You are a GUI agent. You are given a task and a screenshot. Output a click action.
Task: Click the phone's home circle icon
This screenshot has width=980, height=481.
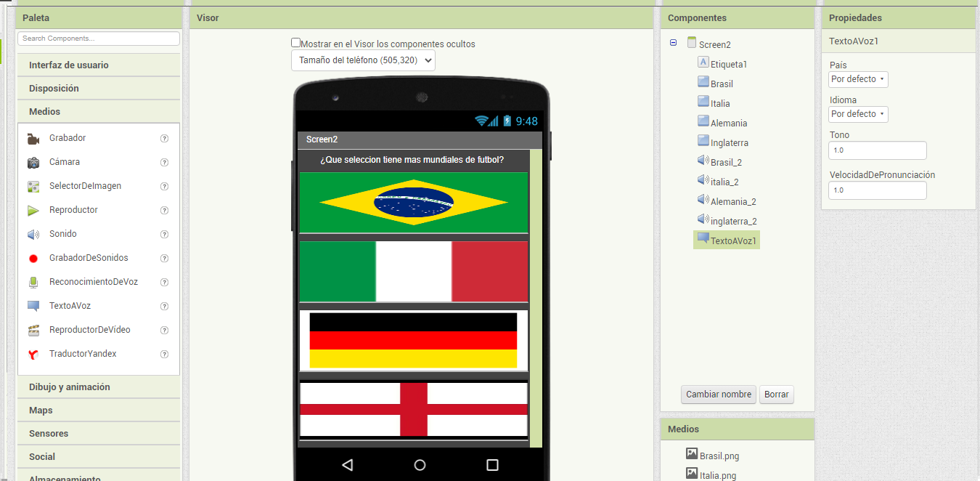pyautogui.click(x=420, y=465)
